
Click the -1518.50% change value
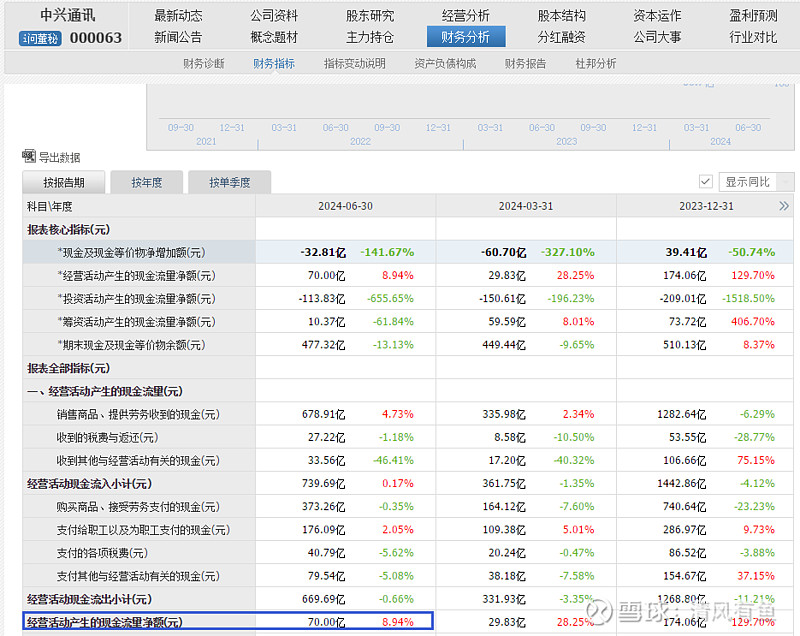(748, 299)
